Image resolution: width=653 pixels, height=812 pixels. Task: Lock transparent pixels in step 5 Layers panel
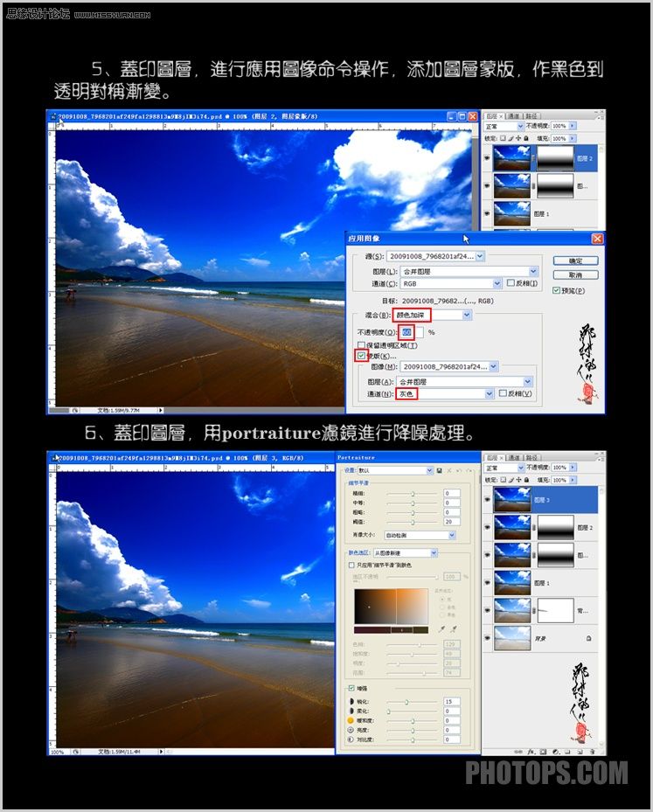(503, 138)
